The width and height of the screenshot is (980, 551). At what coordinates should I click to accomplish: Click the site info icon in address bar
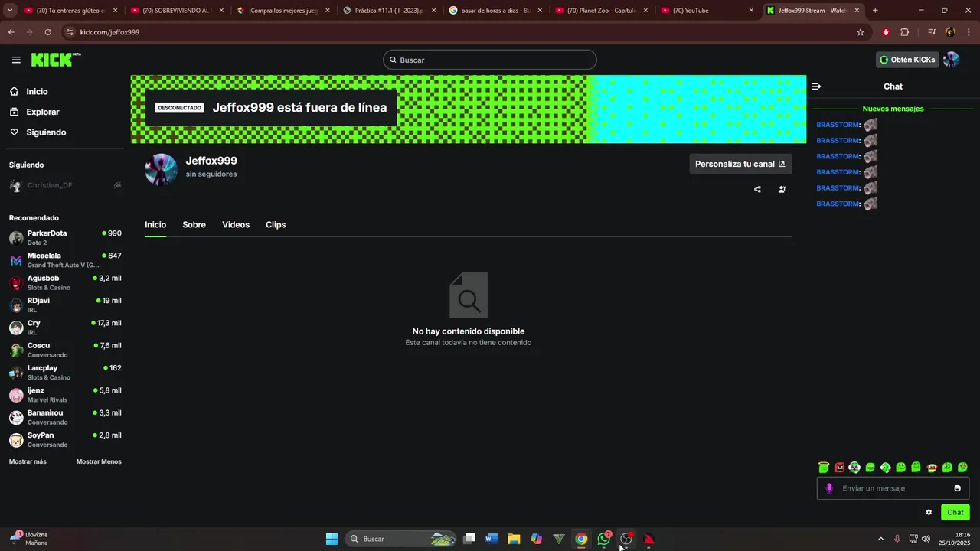(x=70, y=32)
